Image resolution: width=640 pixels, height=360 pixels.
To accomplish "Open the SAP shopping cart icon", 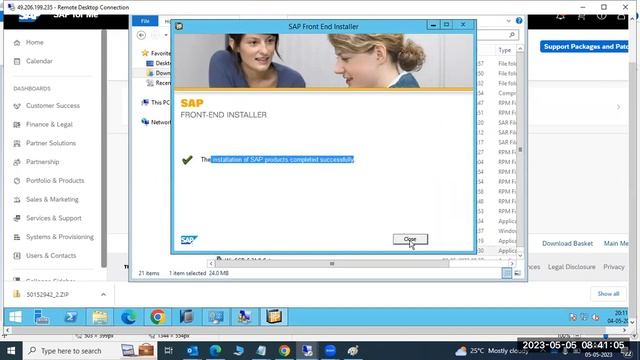I will coord(581,17).
